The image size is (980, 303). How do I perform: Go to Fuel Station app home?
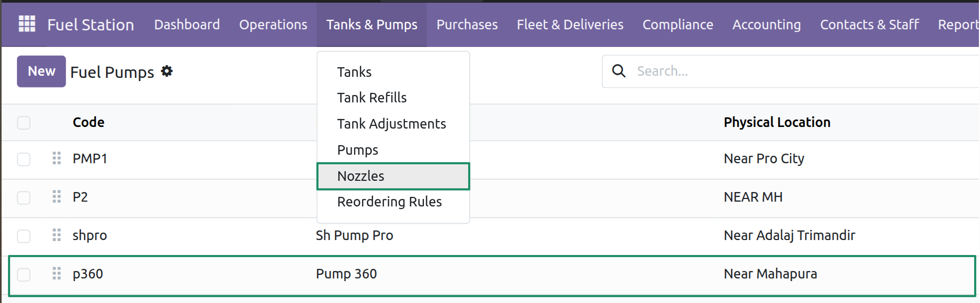click(91, 25)
